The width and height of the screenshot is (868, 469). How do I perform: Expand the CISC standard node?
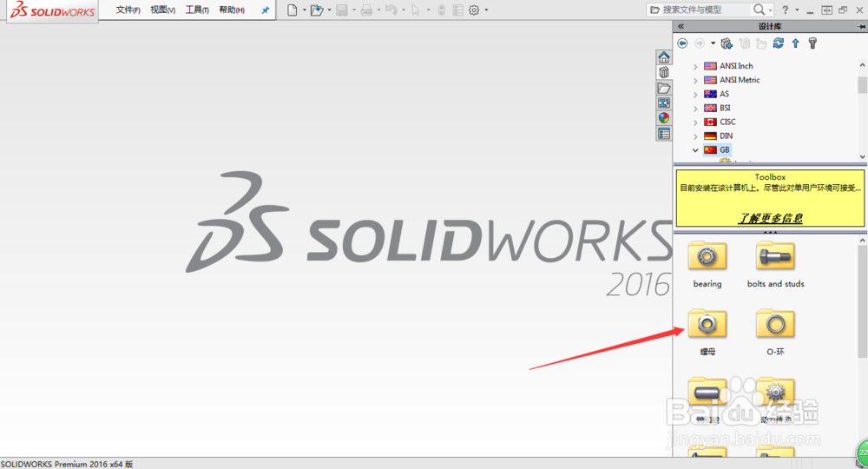pos(695,122)
